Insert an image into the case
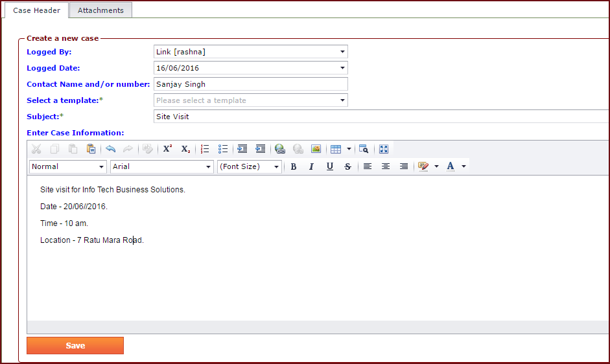The width and height of the screenshot is (610, 364). pyautogui.click(x=316, y=149)
